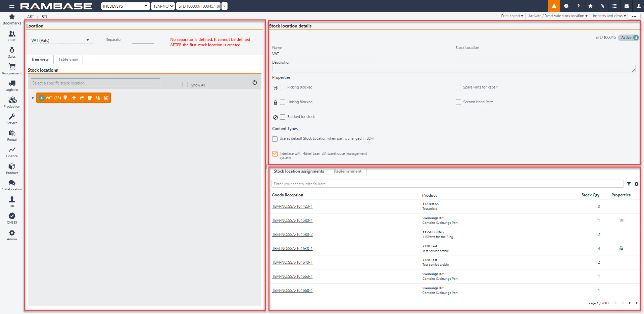Open column settings gear in assignments list

[x=636, y=184]
